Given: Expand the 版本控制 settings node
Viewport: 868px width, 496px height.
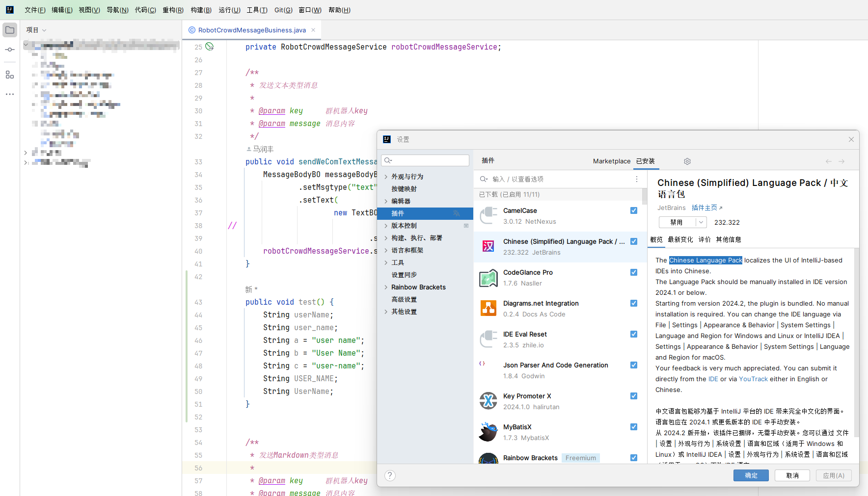Looking at the screenshot, I should (386, 226).
